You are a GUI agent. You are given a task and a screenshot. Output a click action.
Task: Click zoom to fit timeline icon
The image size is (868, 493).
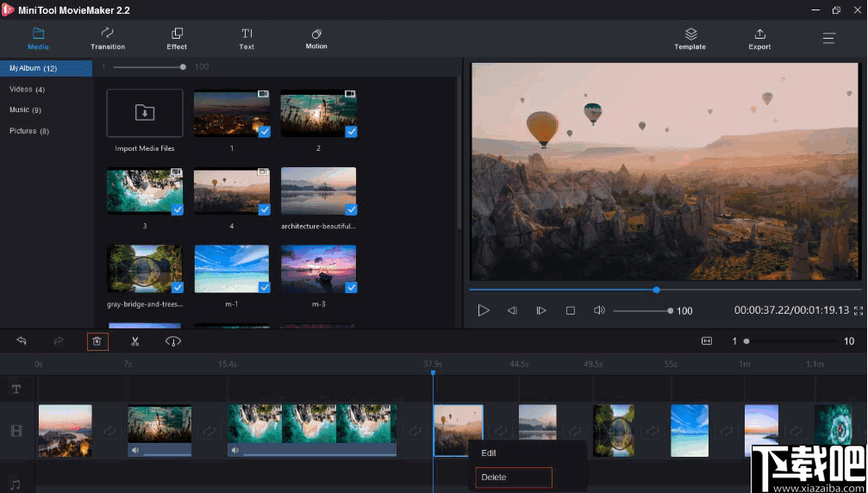click(x=706, y=340)
